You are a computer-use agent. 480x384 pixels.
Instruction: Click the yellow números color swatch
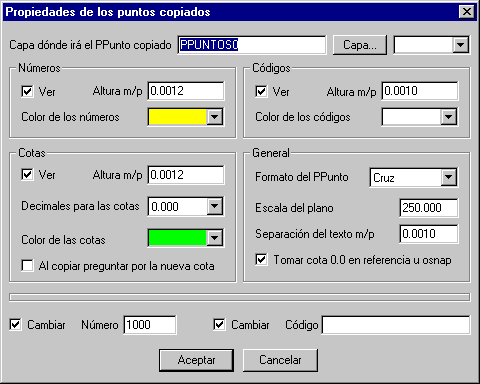coord(177,117)
